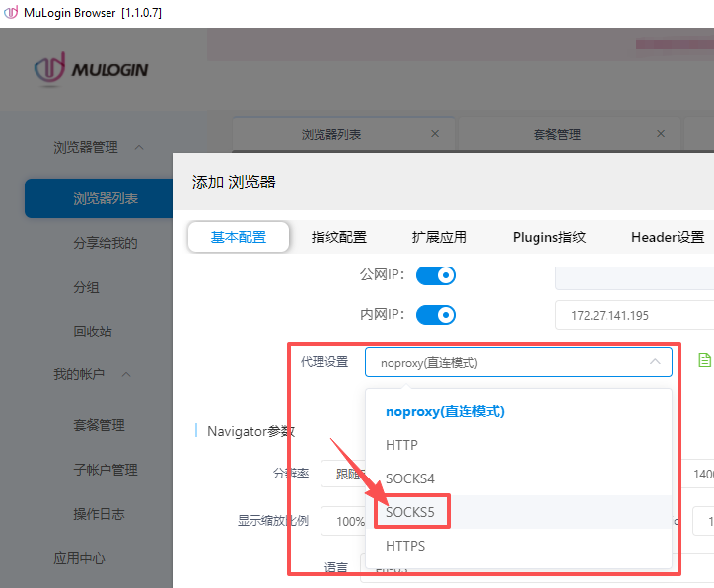The width and height of the screenshot is (714, 588).
Task: Open 回收站 in the sidebar
Action: click(93, 331)
